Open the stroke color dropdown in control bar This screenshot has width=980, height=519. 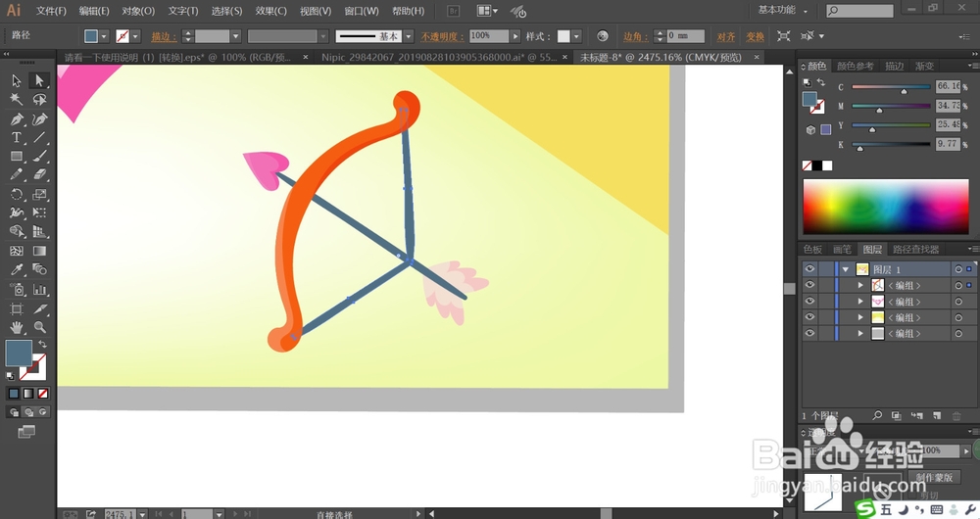pos(135,36)
